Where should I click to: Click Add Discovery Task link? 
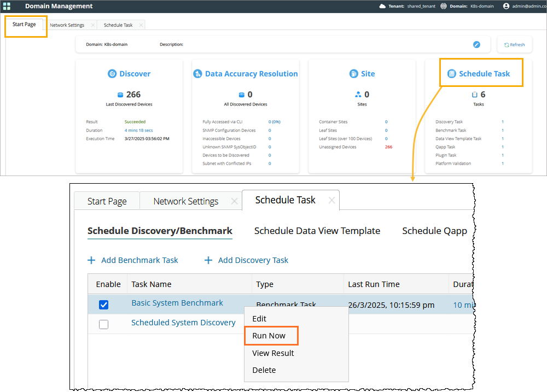pos(253,260)
